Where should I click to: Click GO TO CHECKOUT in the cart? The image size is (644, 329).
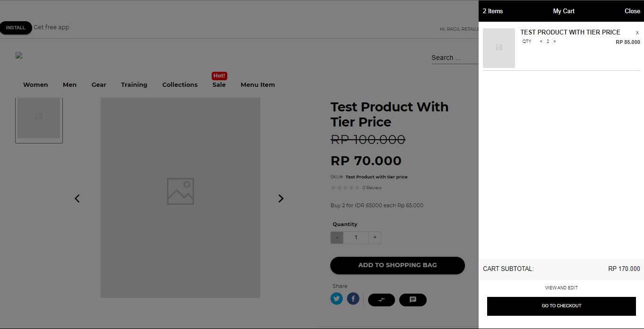coord(561,305)
